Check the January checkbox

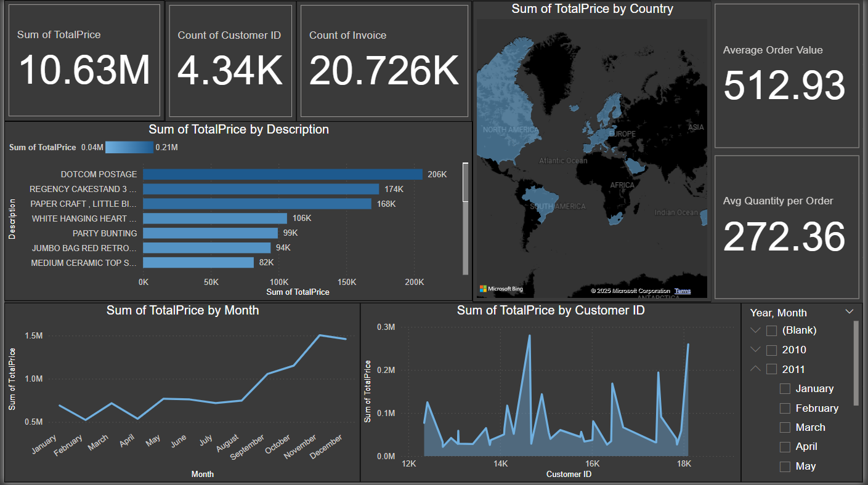(x=785, y=388)
